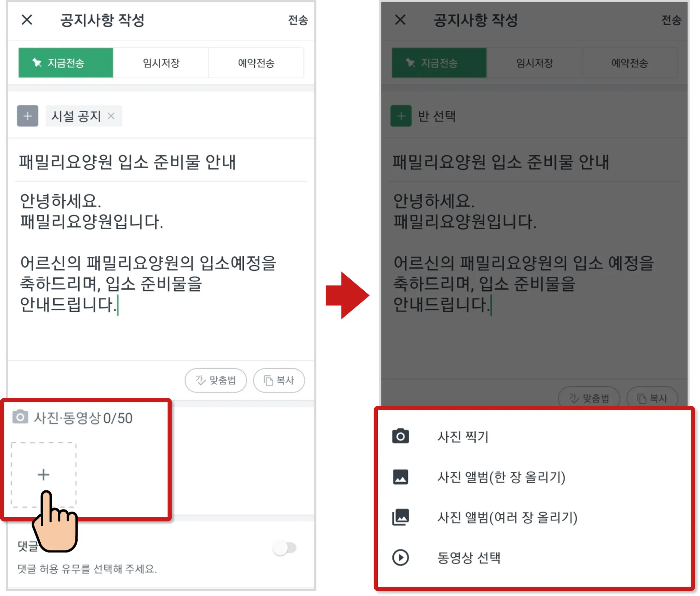The width and height of the screenshot is (700, 596).
Task: Toggle the 댓글 switch on
Action: click(x=285, y=548)
